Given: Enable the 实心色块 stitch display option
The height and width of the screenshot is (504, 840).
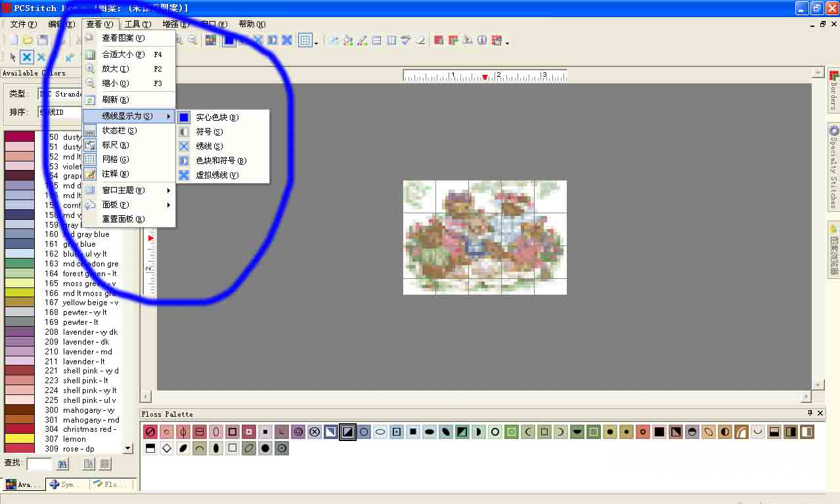Looking at the screenshot, I should 217,117.
